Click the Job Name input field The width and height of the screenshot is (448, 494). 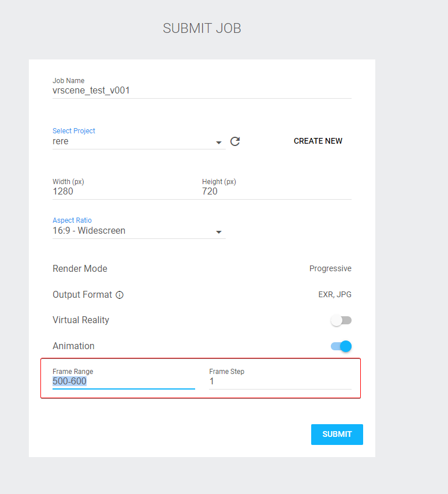(x=202, y=91)
